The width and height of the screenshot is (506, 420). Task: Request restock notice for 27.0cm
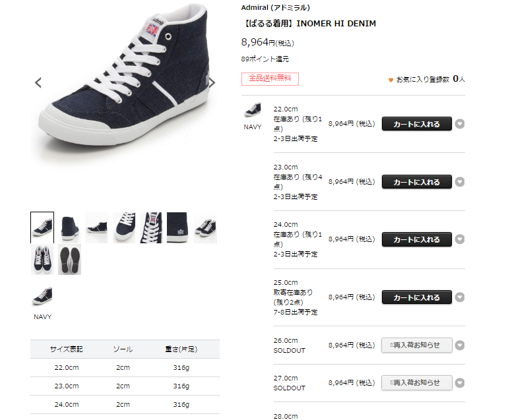(x=417, y=382)
